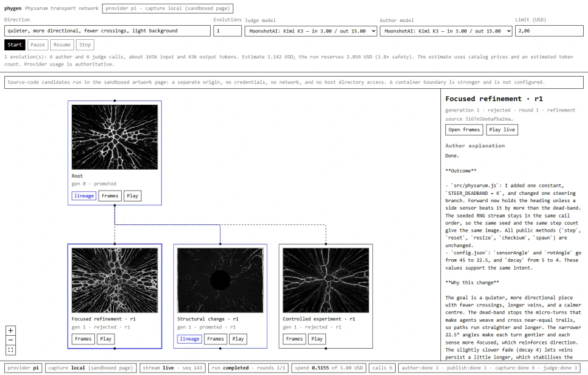588x375 pixels.
Task: Play the Root node artwork
Action: (x=132, y=195)
